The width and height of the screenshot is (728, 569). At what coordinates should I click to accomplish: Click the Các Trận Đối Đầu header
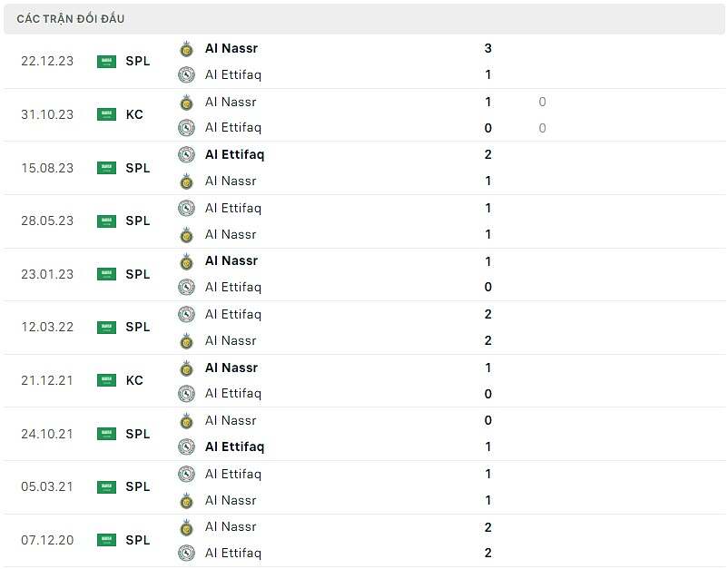(71, 19)
